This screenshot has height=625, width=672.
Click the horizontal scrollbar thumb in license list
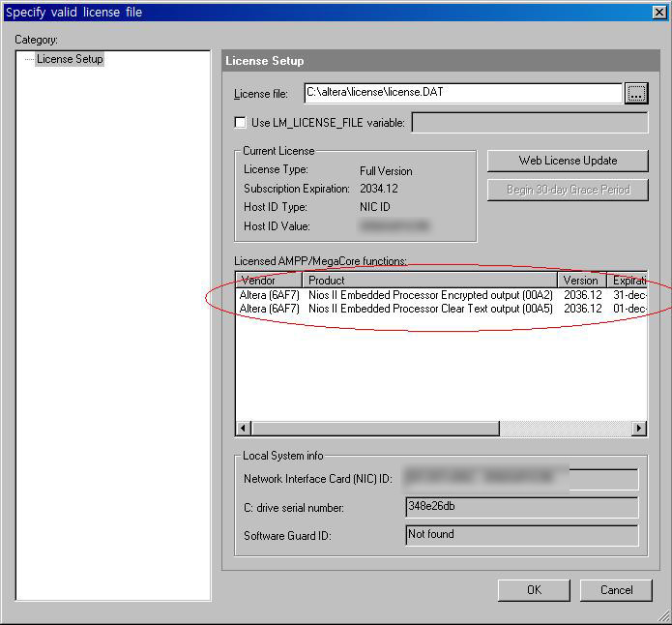(376, 428)
